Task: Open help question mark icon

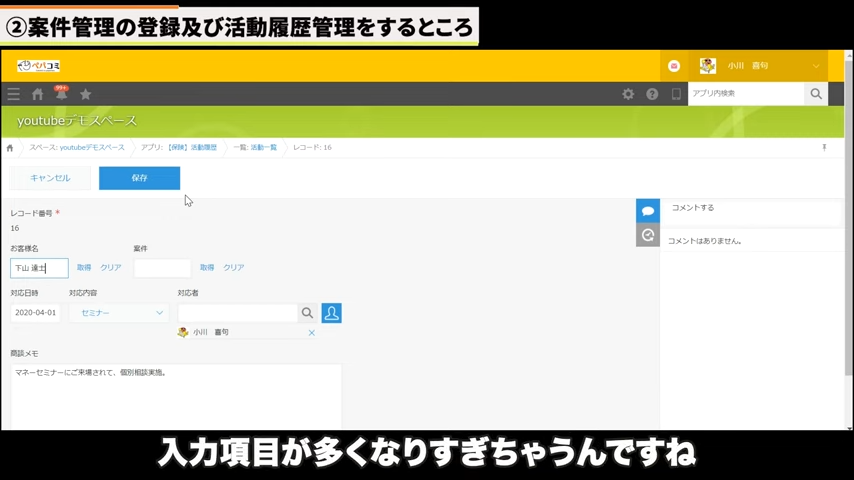Action: pyautogui.click(x=652, y=94)
